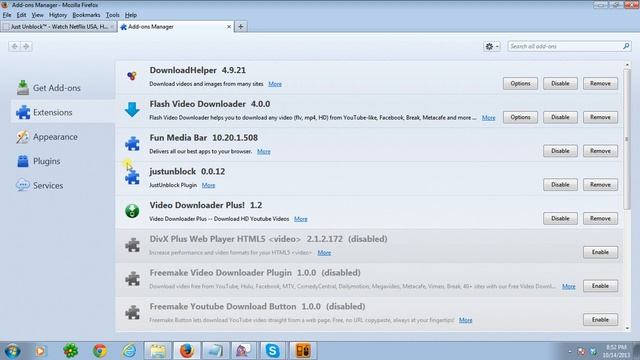Disable Flash Video Downloader
Screen dimensions: 640x360
tap(560, 117)
